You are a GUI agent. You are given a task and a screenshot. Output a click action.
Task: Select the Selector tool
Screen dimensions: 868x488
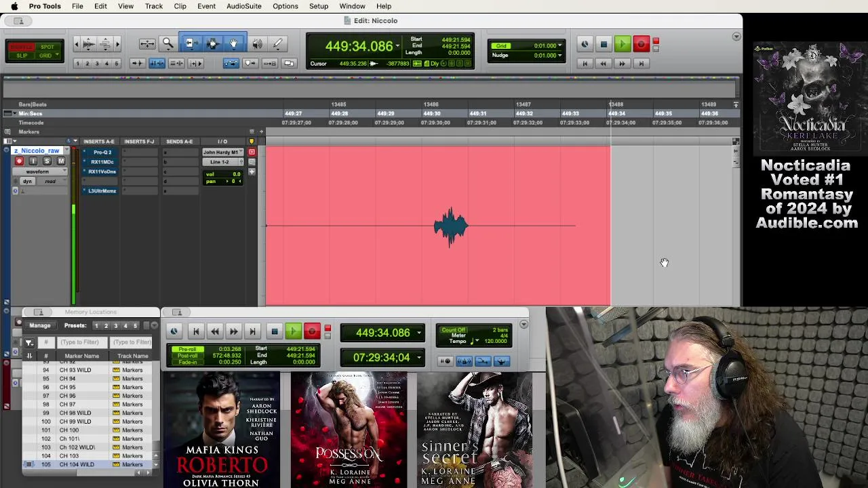coord(212,44)
